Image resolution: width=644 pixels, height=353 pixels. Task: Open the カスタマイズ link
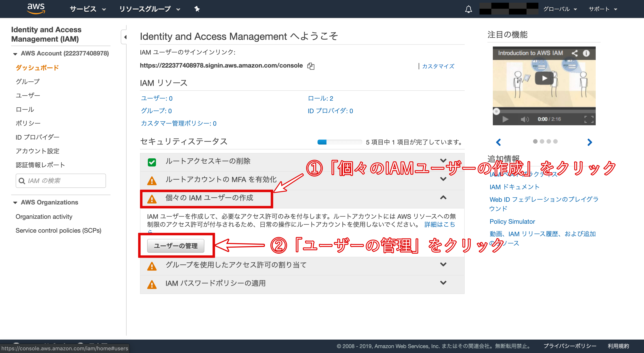click(x=438, y=66)
